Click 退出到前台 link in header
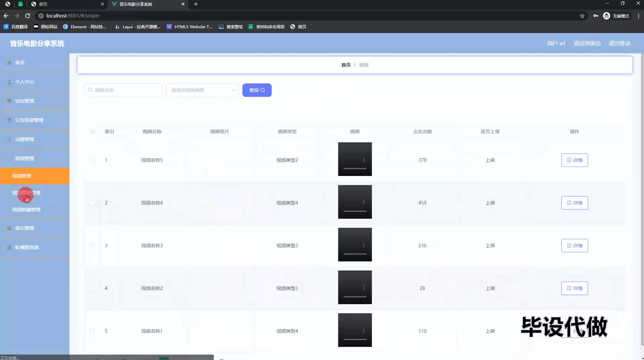 point(587,43)
